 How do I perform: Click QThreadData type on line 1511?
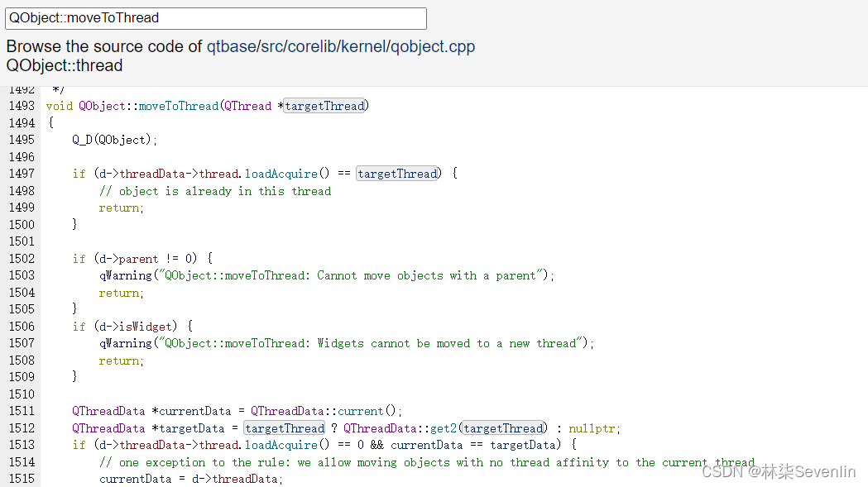coord(108,411)
